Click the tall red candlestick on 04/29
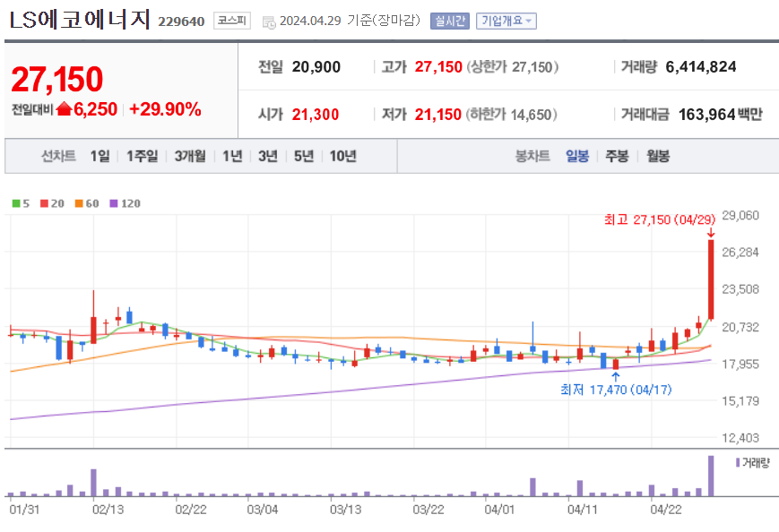This screenshot has height=532, width=779. tap(711, 279)
